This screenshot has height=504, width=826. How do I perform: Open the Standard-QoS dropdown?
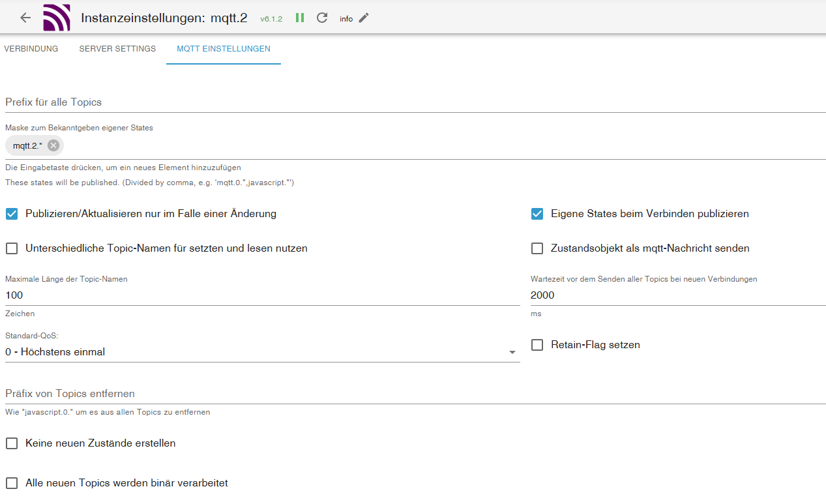(x=263, y=352)
